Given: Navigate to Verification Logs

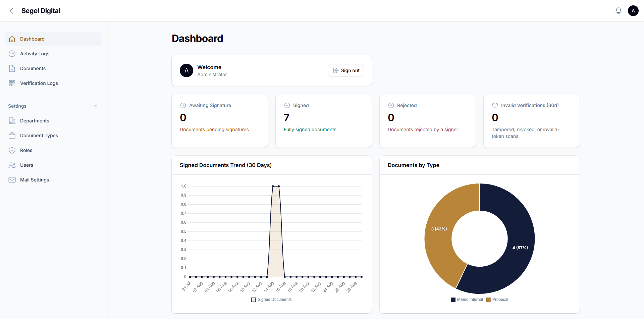Looking at the screenshot, I should tap(54, 83).
